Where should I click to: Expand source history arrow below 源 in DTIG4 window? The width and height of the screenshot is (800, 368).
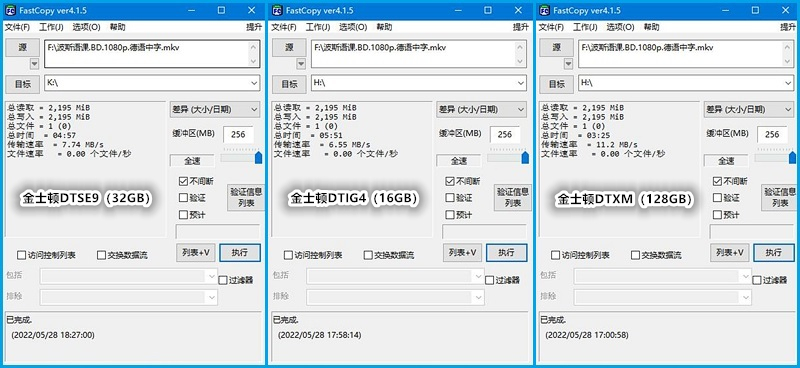click(301, 64)
